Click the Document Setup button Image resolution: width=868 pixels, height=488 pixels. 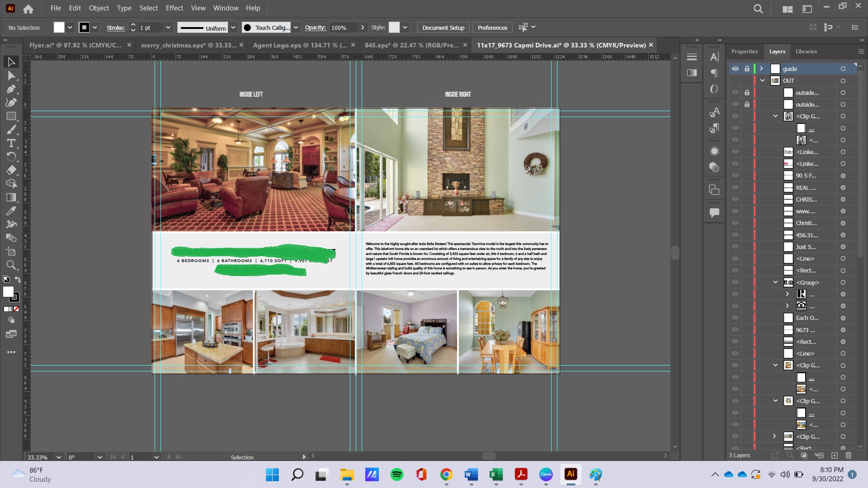(x=443, y=28)
